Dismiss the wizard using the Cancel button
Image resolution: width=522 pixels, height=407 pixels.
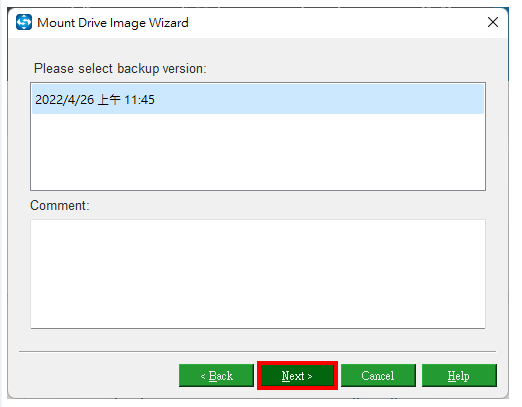click(x=378, y=376)
